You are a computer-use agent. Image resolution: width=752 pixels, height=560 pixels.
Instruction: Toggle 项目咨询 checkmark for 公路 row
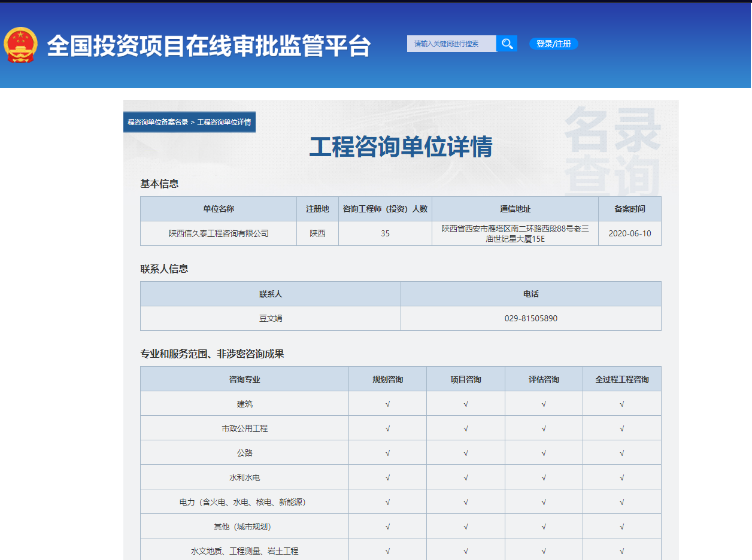pos(466,452)
